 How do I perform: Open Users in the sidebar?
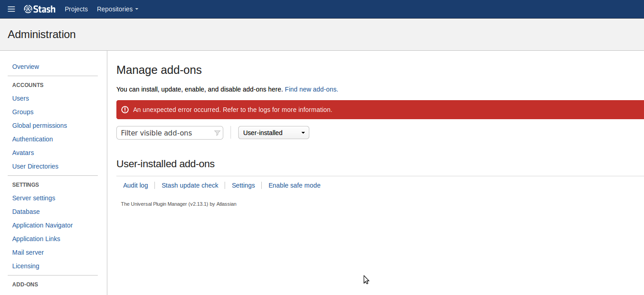(20, 98)
